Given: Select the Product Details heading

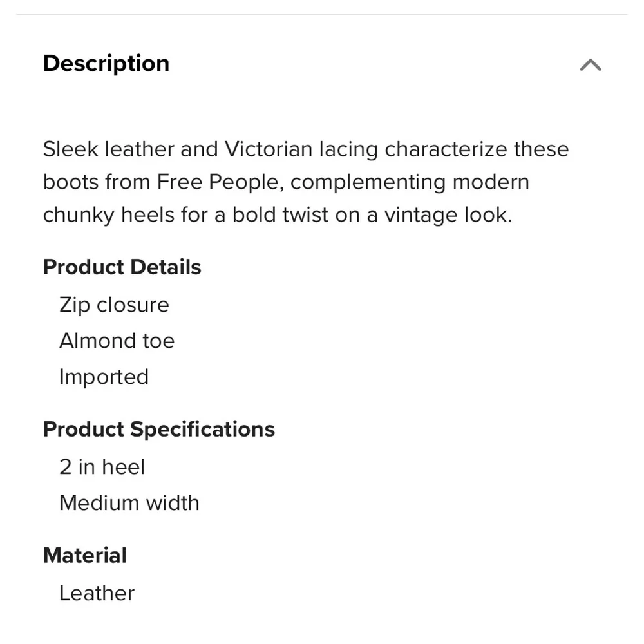Looking at the screenshot, I should [122, 267].
